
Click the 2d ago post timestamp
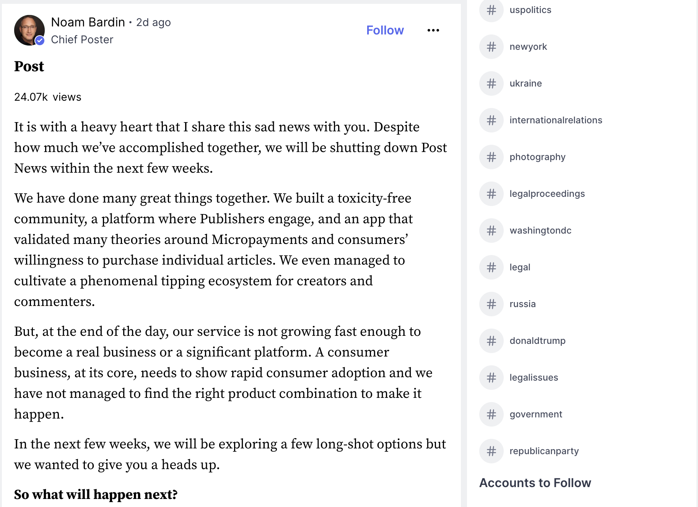pos(153,22)
